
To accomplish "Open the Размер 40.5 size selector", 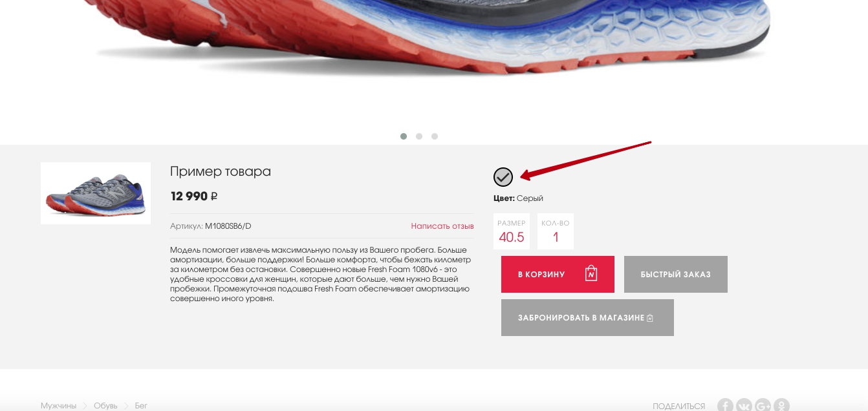I will pos(512,231).
